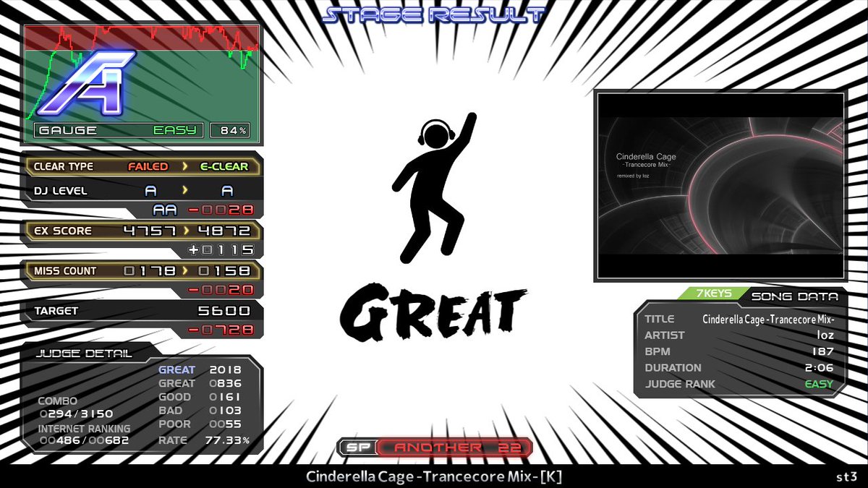The height and width of the screenshot is (488, 868).
Task: Click the POOR count 0055
Action: (x=225, y=424)
